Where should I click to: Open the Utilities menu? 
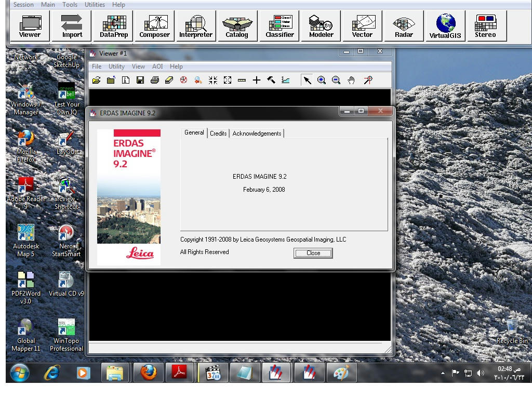click(x=95, y=4)
